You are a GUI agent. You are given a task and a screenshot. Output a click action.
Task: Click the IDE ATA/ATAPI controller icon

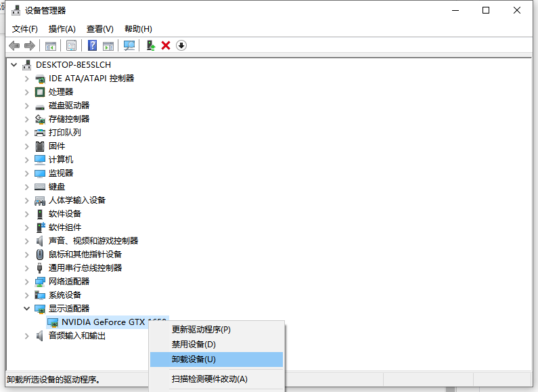[40, 79]
